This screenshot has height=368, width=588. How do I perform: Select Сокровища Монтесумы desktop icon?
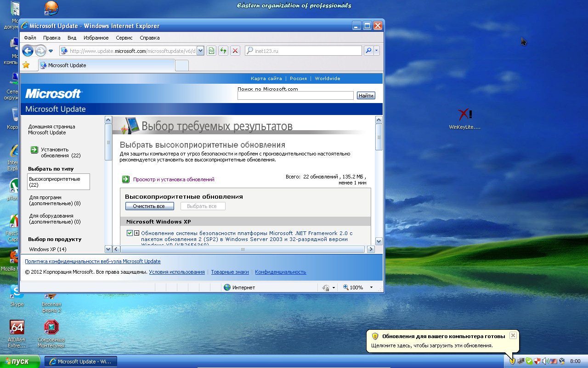(51, 334)
